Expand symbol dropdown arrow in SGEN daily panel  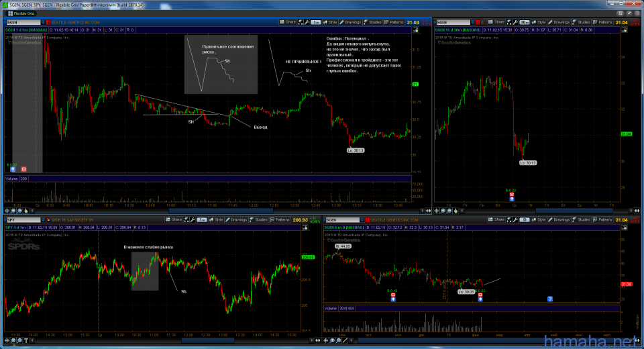click(362, 220)
